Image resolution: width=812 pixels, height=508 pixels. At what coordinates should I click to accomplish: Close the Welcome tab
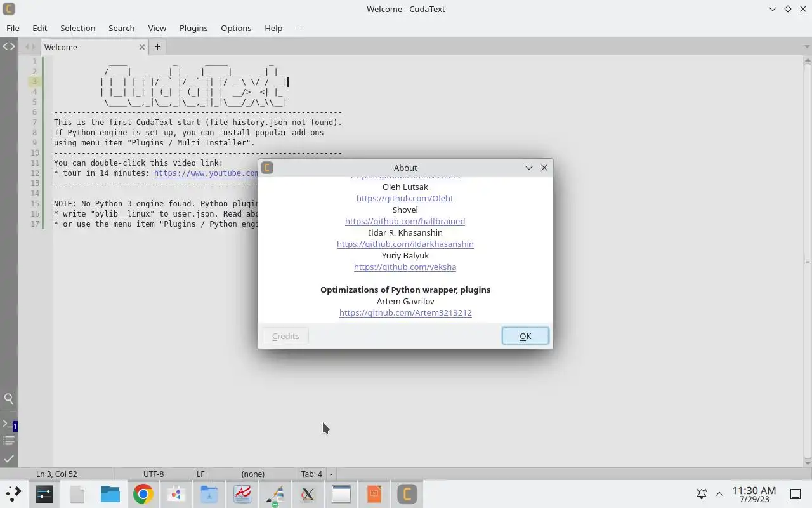pos(141,47)
